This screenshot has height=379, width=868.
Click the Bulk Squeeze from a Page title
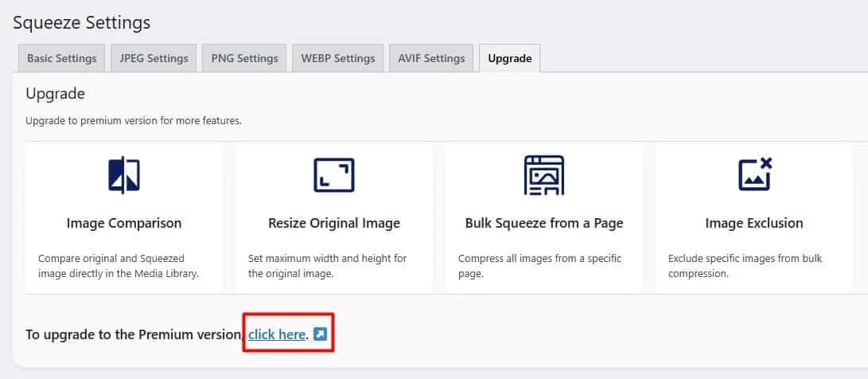tap(544, 223)
